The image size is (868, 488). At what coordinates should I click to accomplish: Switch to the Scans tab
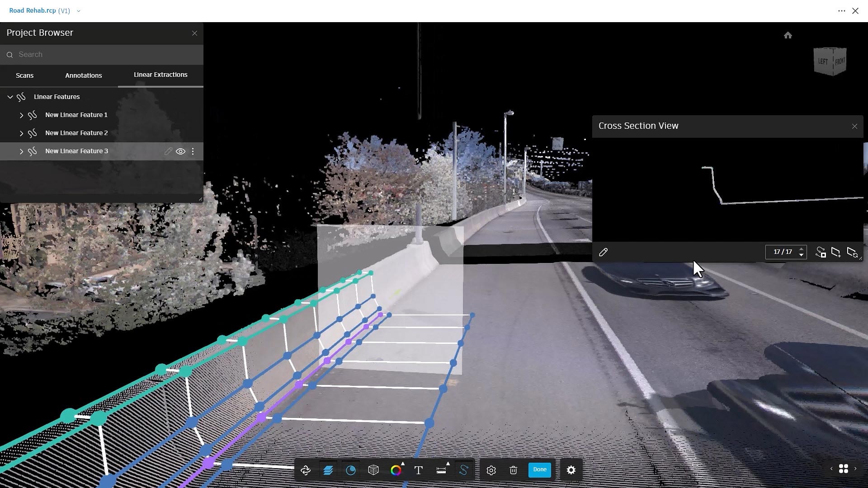tap(24, 75)
